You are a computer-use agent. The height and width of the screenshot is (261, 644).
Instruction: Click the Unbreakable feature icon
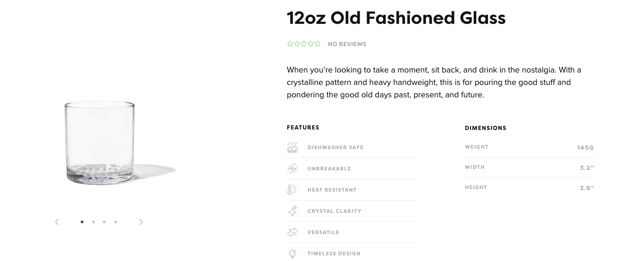click(292, 168)
